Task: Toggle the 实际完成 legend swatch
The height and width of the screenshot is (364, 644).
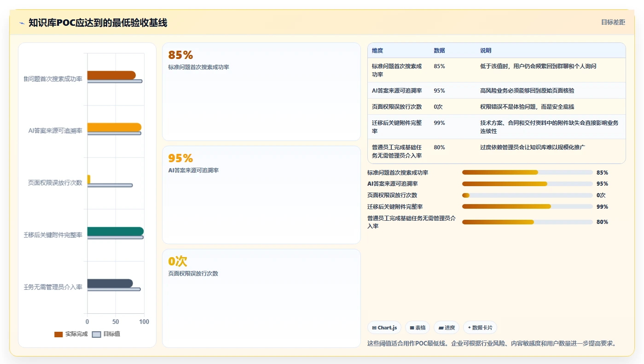Action: coord(58,335)
